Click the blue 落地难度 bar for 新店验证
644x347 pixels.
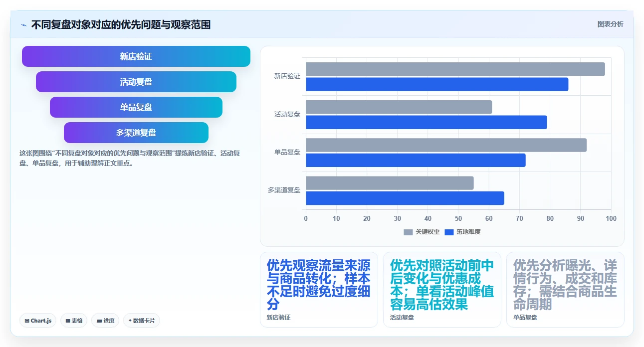tap(437, 84)
